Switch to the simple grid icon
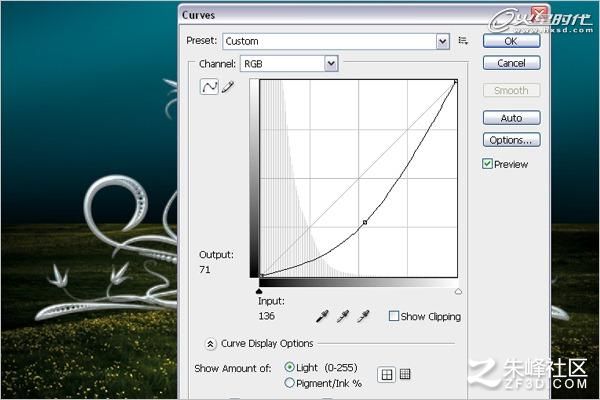This screenshot has width=600, height=400. [x=386, y=374]
